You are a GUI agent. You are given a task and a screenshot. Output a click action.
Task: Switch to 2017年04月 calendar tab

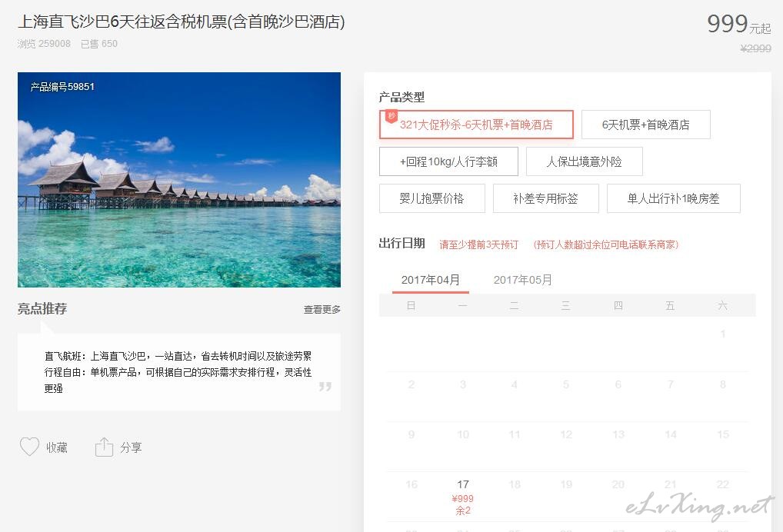(x=431, y=280)
